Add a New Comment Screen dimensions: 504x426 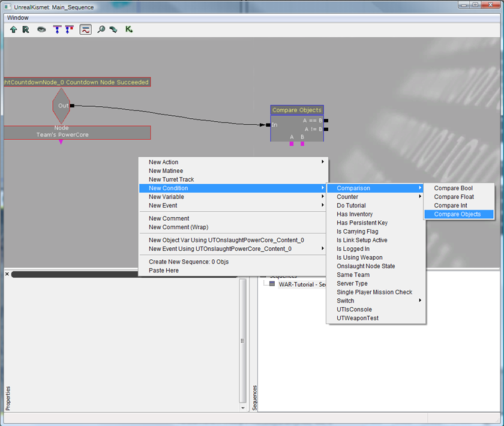(233, 218)
